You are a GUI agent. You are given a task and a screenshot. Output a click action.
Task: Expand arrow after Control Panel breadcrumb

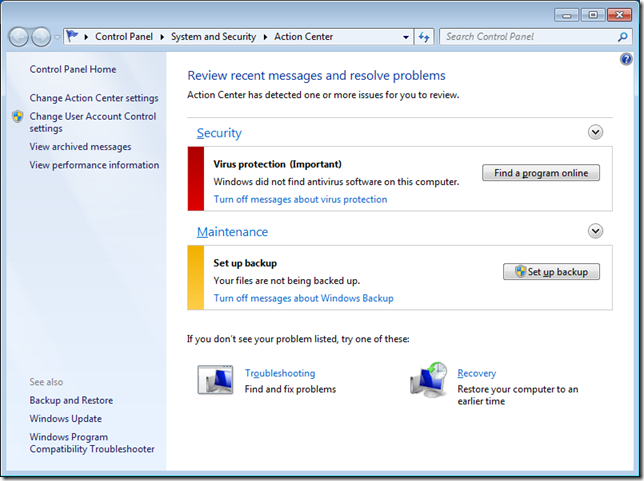coord(162,37)
